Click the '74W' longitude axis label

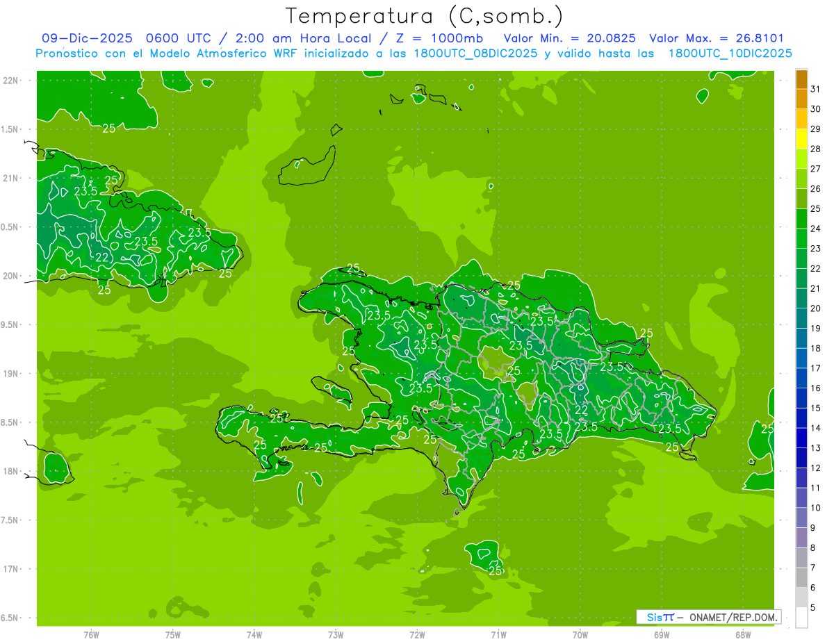[x=254, y=635]
